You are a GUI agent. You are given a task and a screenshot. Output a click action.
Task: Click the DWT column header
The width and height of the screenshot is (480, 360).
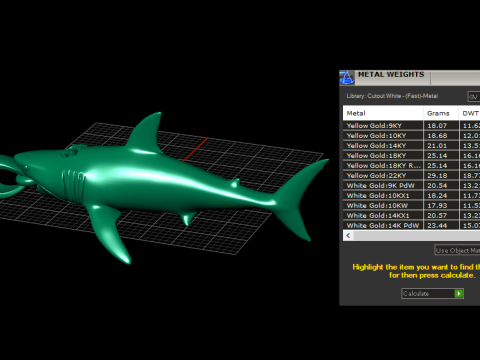(470, 113)
